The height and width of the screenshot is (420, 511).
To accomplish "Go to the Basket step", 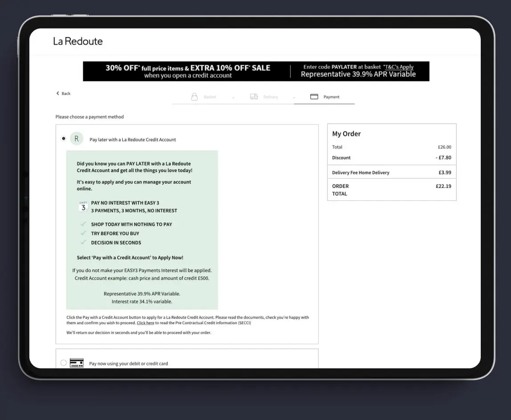I will click(x=203, y=97).
